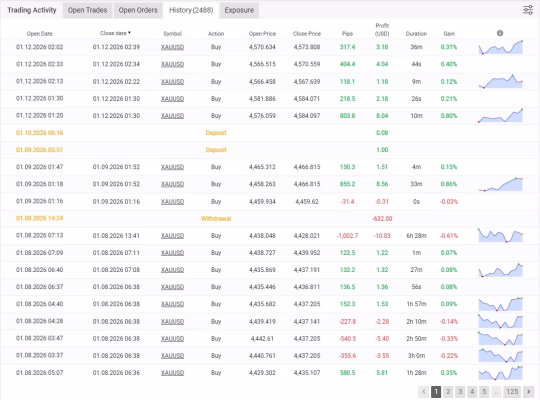Open mini chart for 855.2 pips trade
The width and height of the screenshot is (540, 400).
click(501, 184)
